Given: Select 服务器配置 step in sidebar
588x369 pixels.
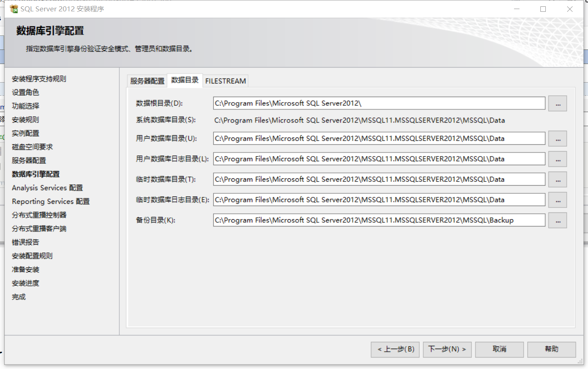Looking at the screenshot, I should [29, 161].
